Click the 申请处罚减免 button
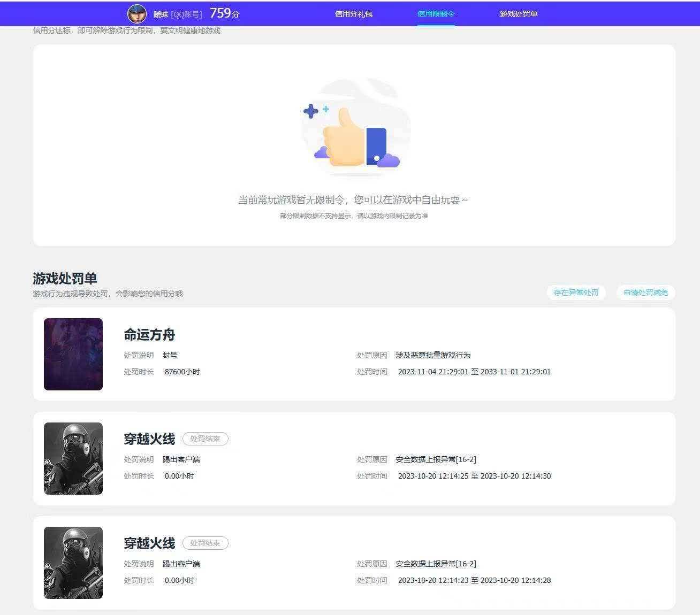This screenshot has height=615, width=700. click(645, 293)
